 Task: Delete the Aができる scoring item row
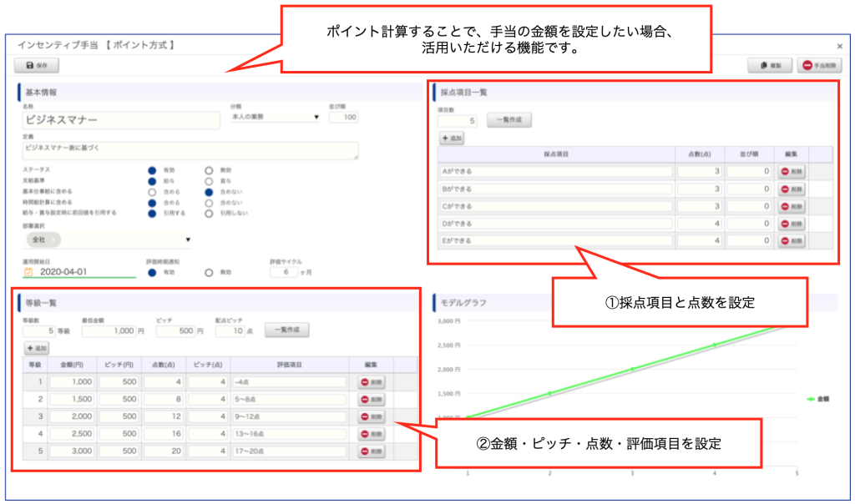point(792,172)
